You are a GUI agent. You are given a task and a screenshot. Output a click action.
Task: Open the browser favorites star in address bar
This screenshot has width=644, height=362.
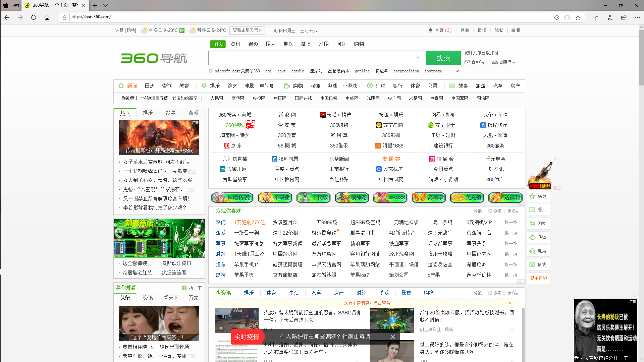click(578, 17)
